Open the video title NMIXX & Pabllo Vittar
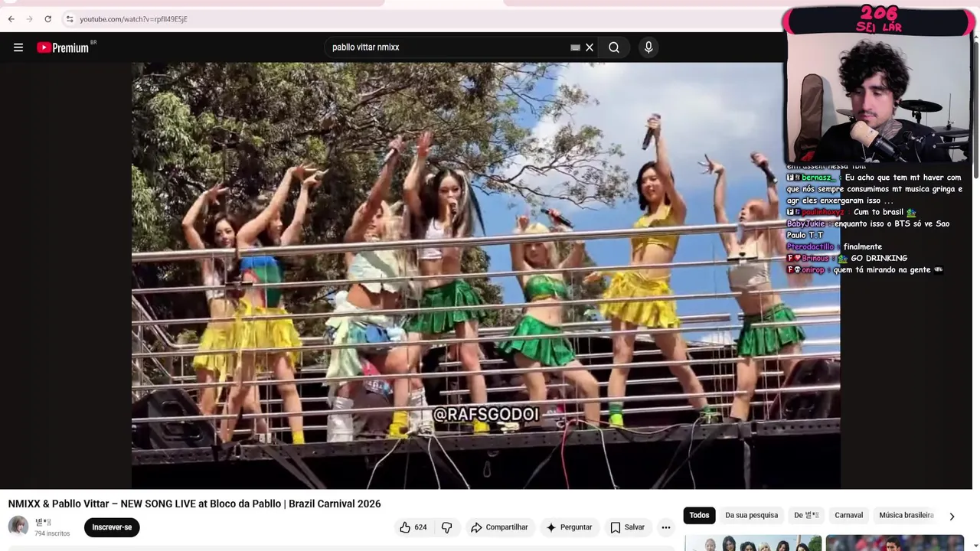The height and width of the screenshot is (551, 980). pos(194,504)
